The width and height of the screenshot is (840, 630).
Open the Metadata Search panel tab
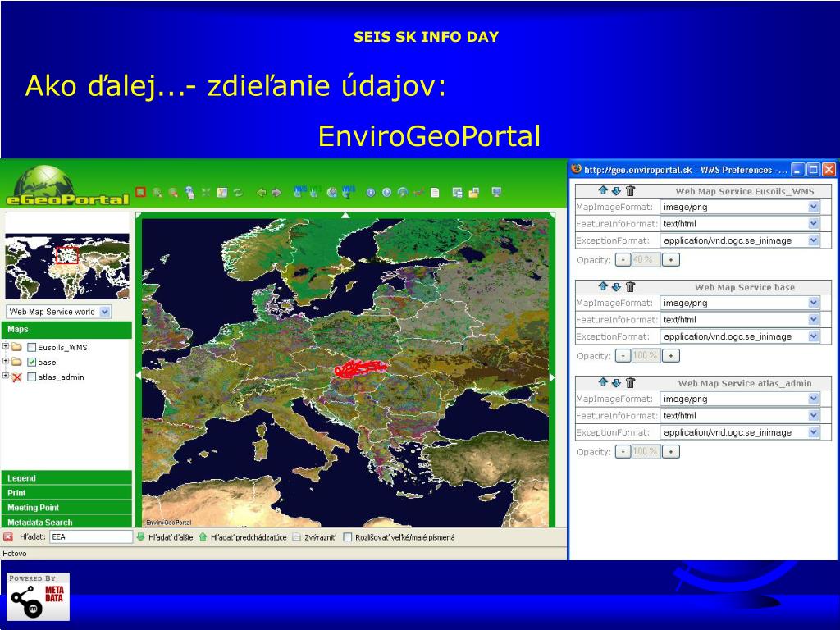pos(66,522)
